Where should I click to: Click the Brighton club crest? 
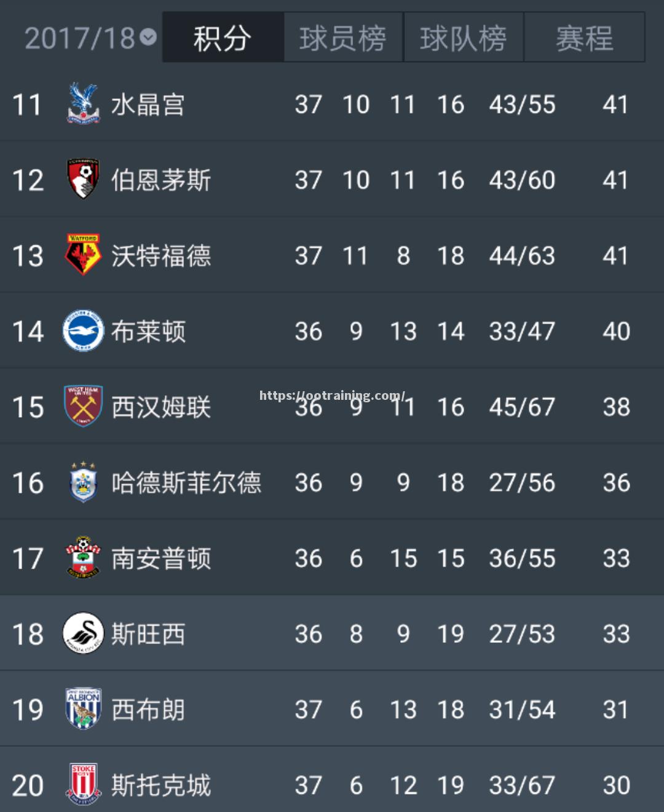[83, 330]
